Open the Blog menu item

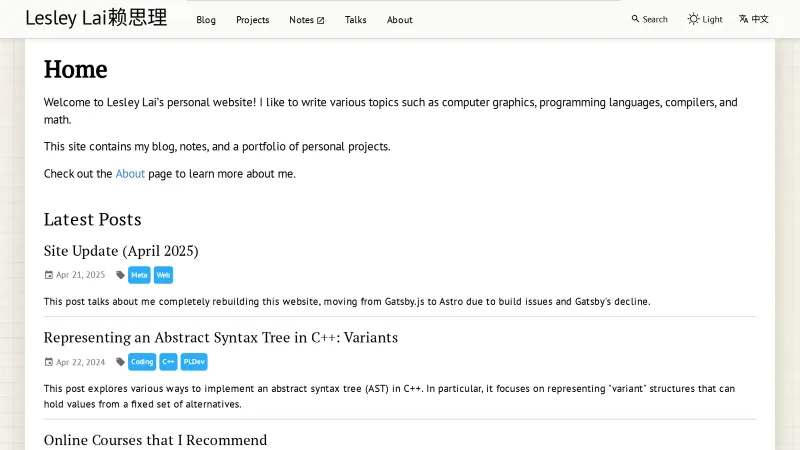(x=206, y=20)
